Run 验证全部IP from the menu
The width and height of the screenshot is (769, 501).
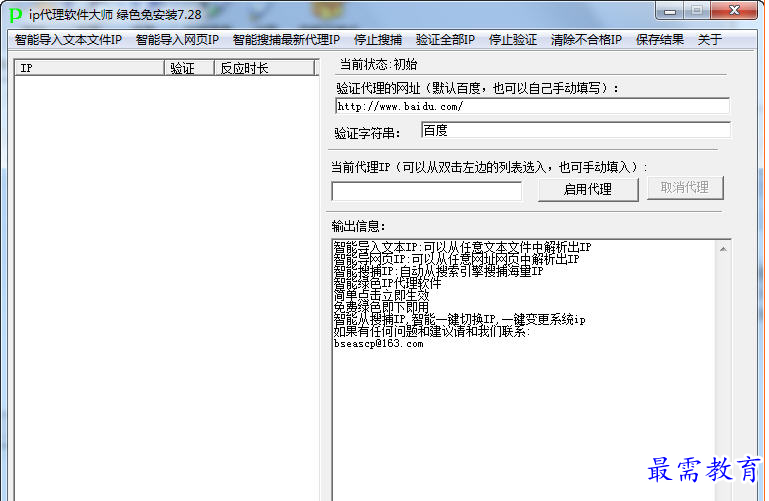click(x=445, y=40)
